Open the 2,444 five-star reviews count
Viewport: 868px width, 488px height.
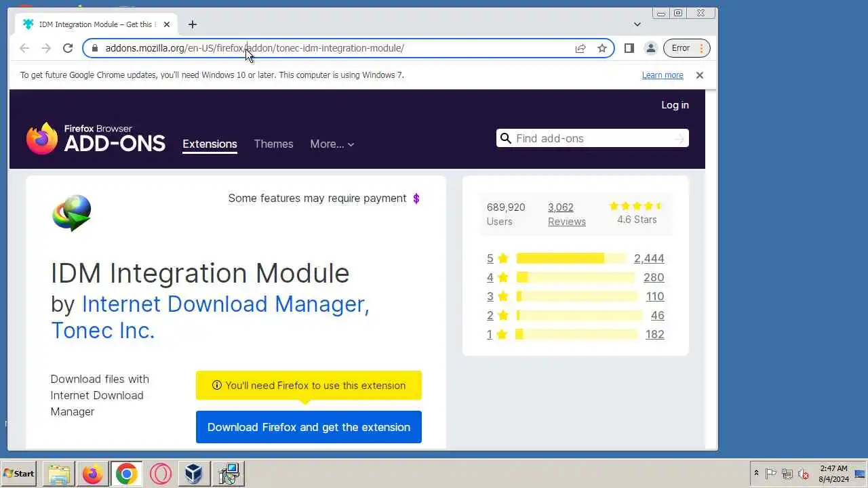click(x=649, y=258)
